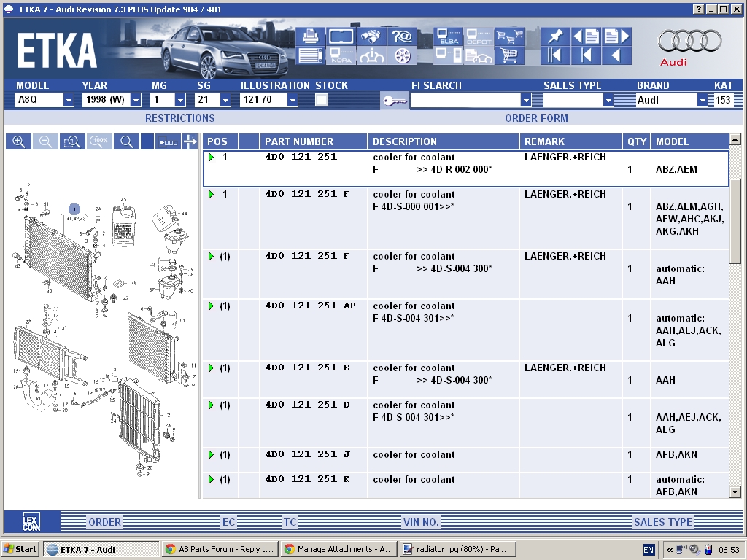The width and height of the screenshot is (747, 560).
Task: Click the plain magnifier icon above illustration
Action: (x=126, y=141)
